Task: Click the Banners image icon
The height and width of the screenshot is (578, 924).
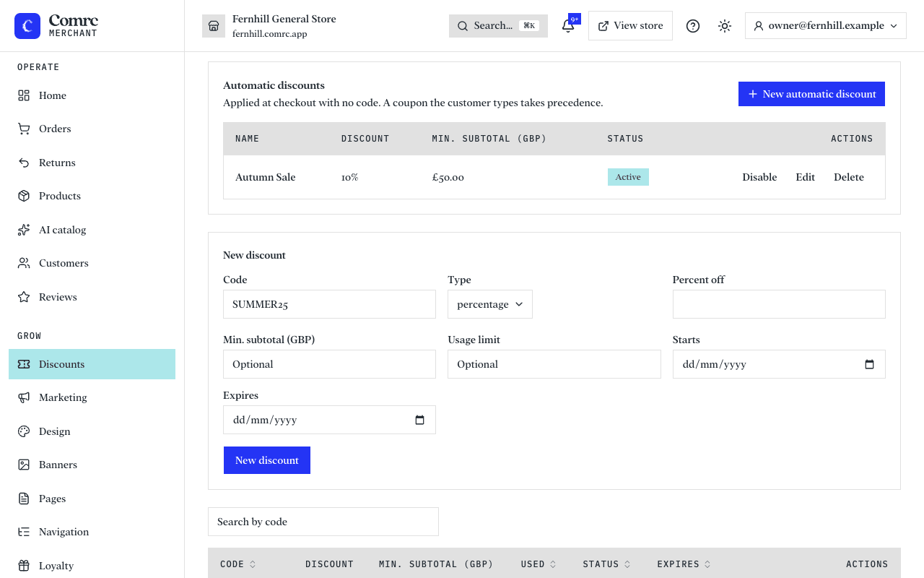Action: click(24, 465)
